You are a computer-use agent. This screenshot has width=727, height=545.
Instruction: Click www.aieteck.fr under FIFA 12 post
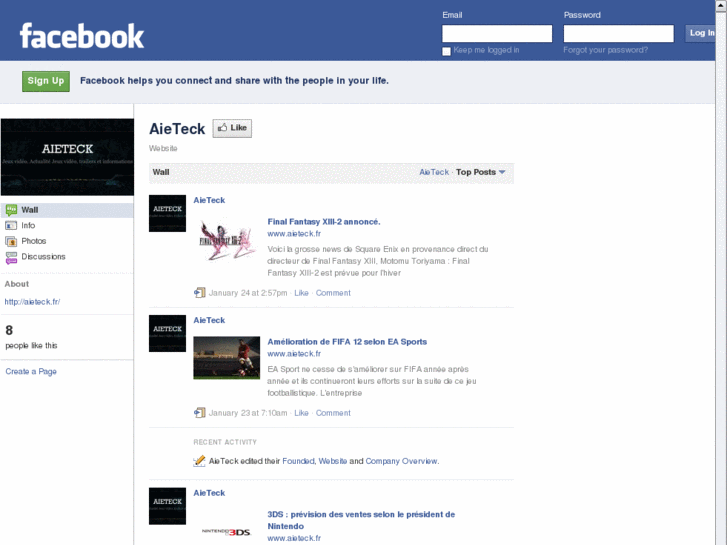(x=294, y=354)
